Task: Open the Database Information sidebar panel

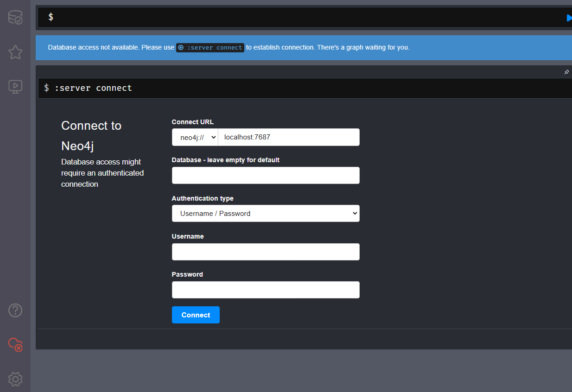Action: pyautogui.click(x=15, y=17)
